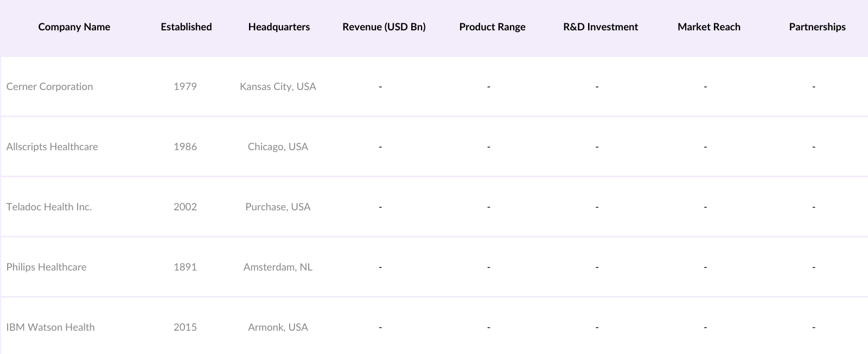The height and width of the screenshot is (354, 868).
Task: Click the Revenue cell for Cerner Corporation
Action: pyautogui.click(x=380, y=87)
